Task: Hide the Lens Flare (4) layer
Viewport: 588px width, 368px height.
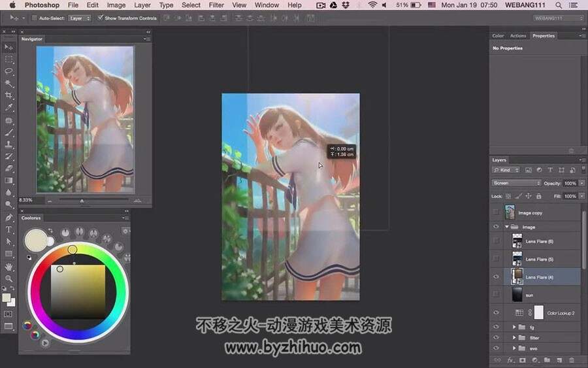Action: [496, 277]
